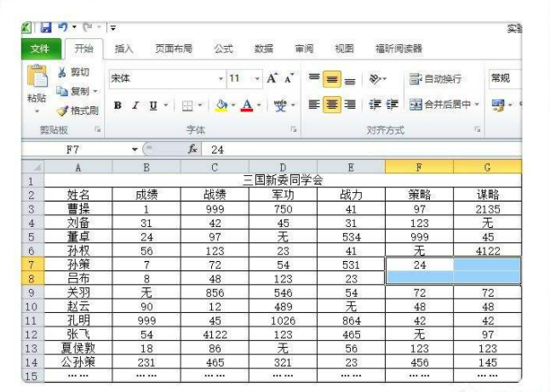Viewport: 550px width, 392px height.
Task: Toggle Italic formatting
Action: click(x=135, y=105)
